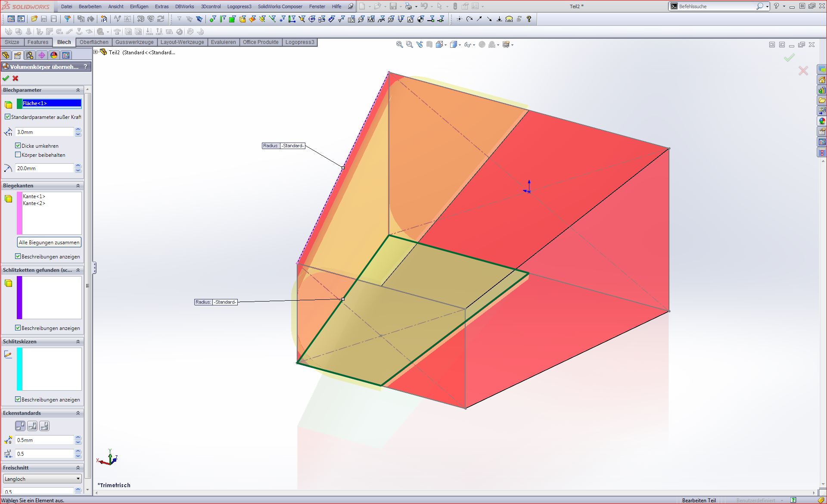Decrease the 20.0mm bend radius spinner down

point(78,171)
